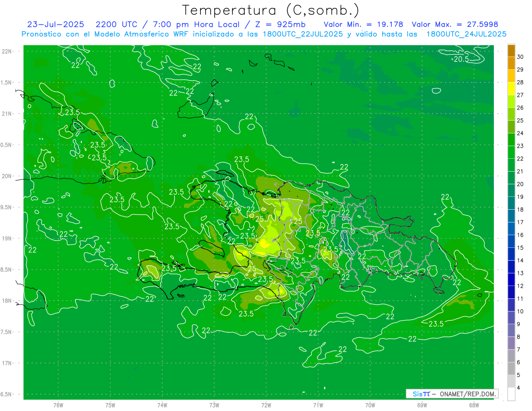Viewport: 532px width, 411px height.
Task: Click the "18N" latitude axis label
Action: [x=7, y=301]
